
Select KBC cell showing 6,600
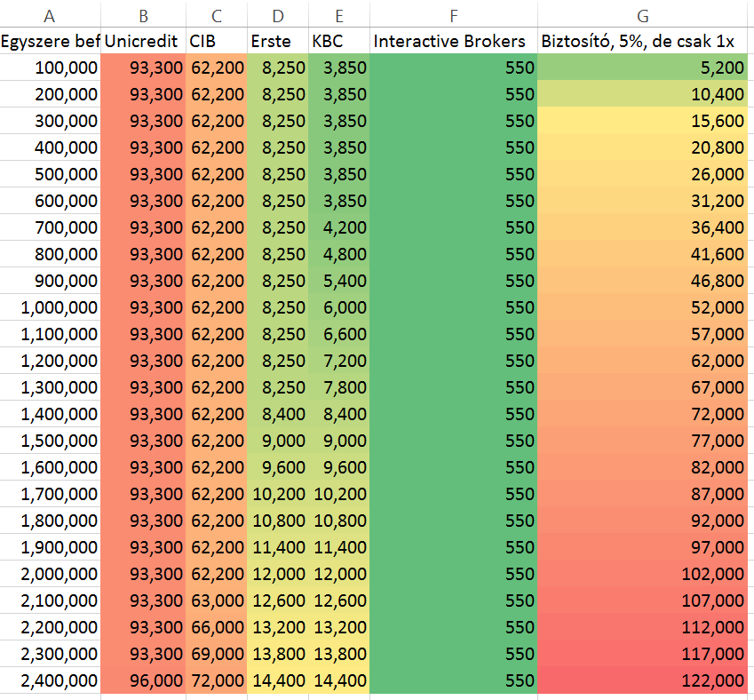[339, 334]
